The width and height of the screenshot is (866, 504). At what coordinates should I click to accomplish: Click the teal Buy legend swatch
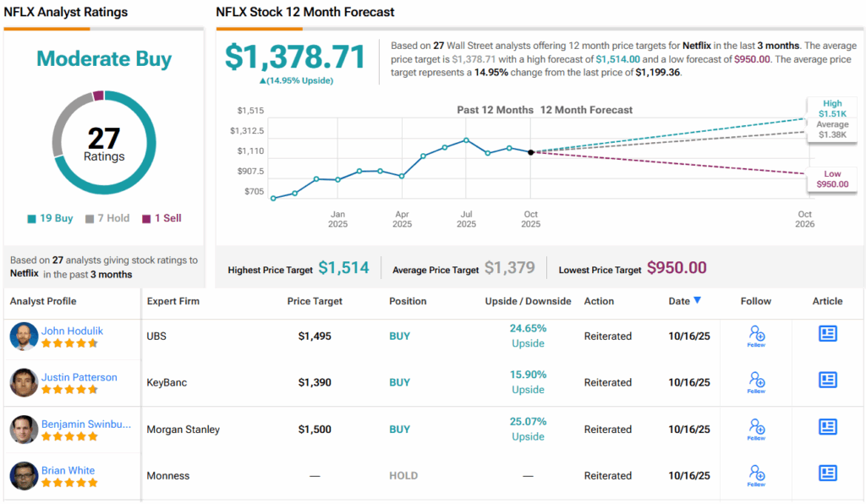coord(31,218)
